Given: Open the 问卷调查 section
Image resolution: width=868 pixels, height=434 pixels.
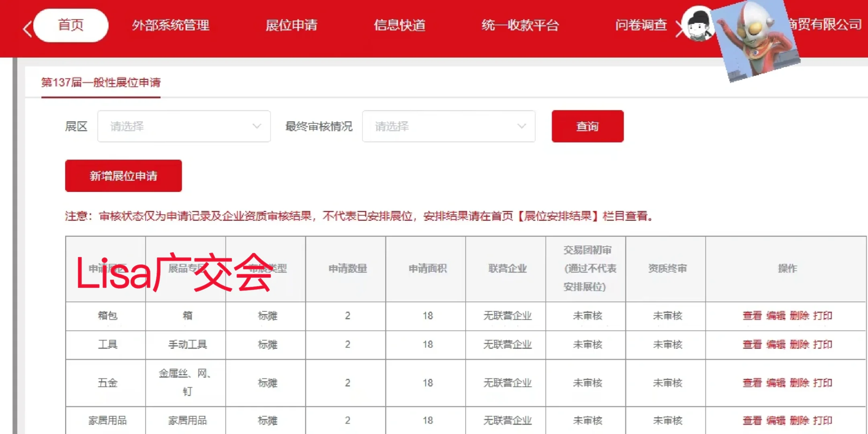Looking at the screenshot, I should click(x=640, y=25).
